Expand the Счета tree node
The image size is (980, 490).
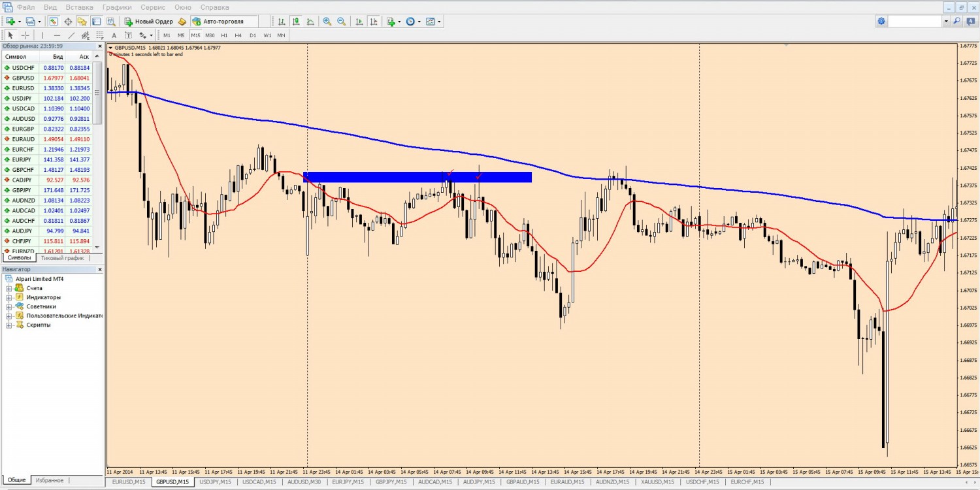tap(9, 288)
